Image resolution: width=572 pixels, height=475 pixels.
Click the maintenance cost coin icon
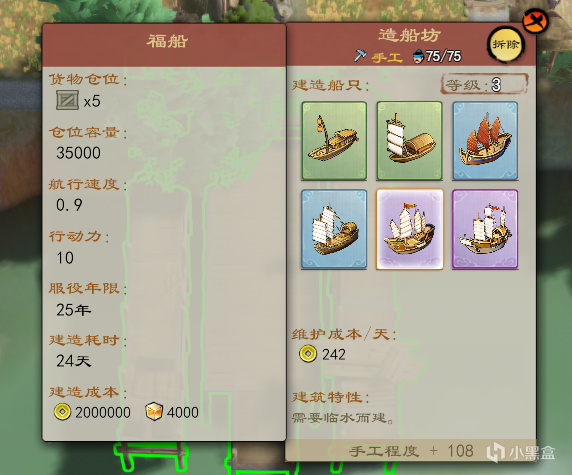pos(308,354)
